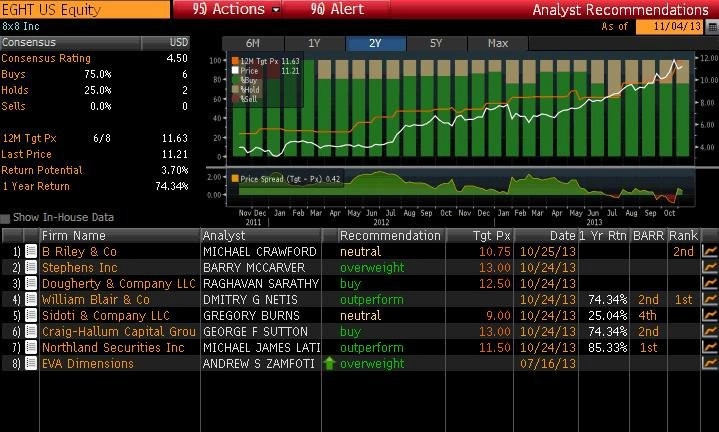Open the Stephens Inc report document icon

31,267
